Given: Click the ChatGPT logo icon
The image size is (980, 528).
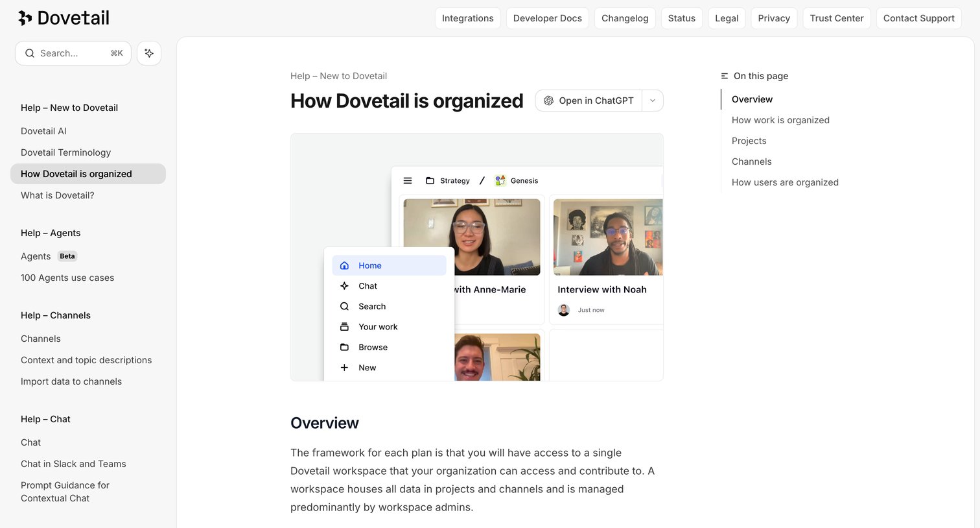Looking at the screenshot, I should pyautogui.click(x=548, y=101).
